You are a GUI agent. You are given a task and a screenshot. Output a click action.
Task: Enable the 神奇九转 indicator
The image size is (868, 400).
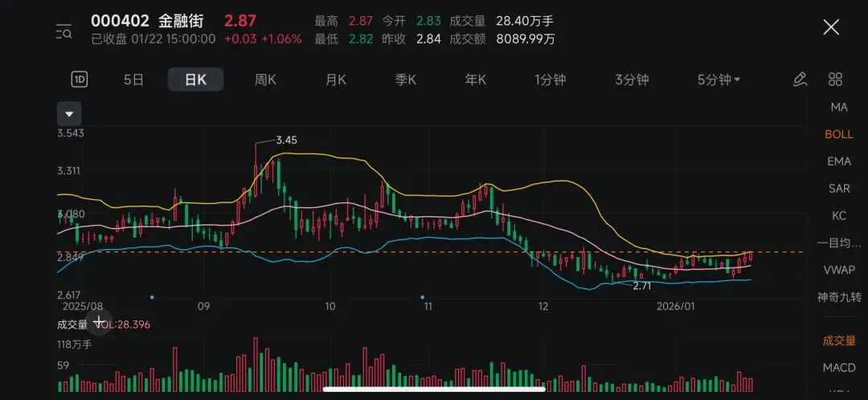click(x=839, y=297)
